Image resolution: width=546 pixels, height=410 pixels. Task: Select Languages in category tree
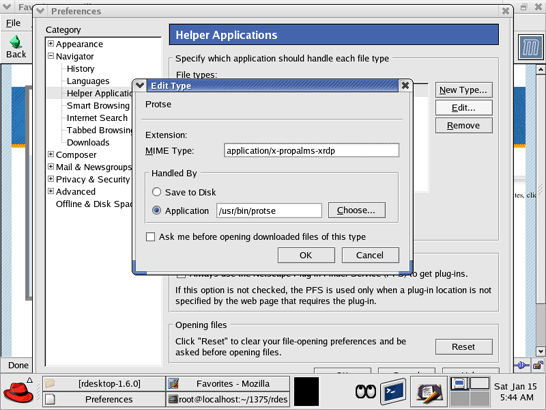88,81
